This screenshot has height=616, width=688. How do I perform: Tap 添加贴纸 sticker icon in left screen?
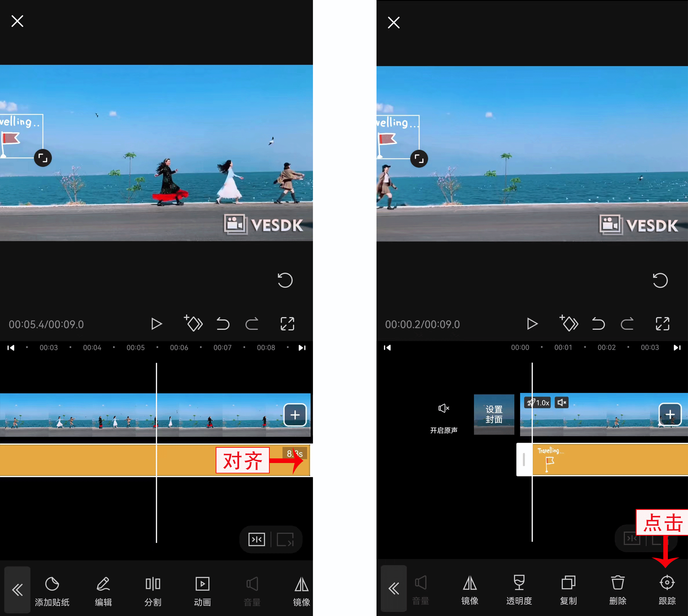(x=52, y=584)
